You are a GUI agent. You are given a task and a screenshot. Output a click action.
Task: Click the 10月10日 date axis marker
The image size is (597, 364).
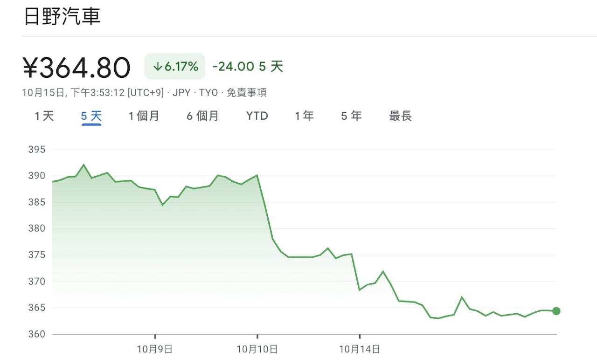point(257,349)
